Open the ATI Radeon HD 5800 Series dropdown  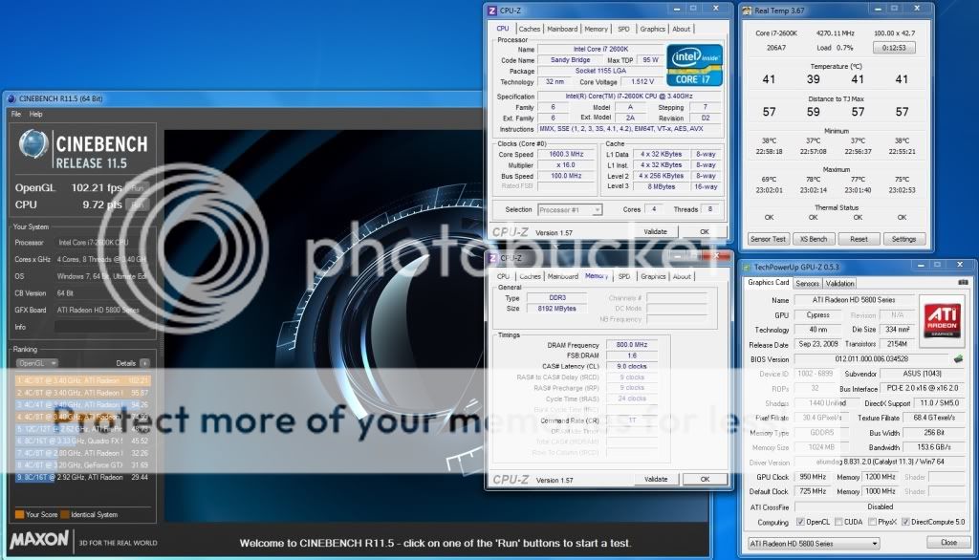point(812,543)
